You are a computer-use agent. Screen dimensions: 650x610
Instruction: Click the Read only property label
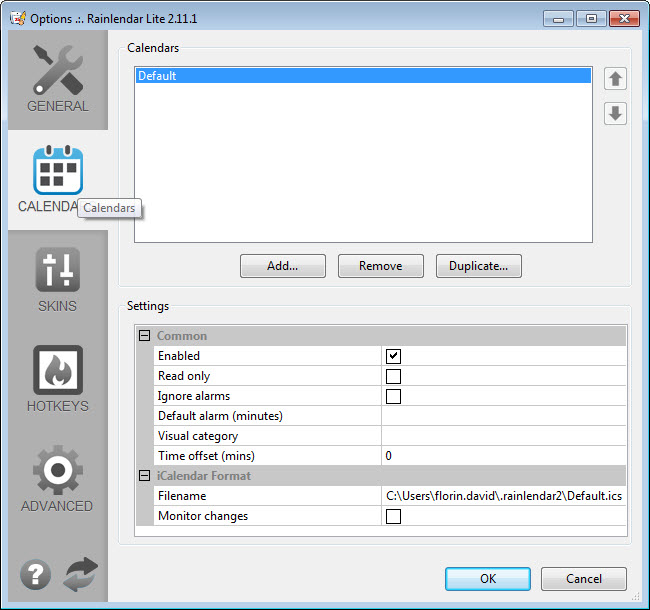coord(184,376)
